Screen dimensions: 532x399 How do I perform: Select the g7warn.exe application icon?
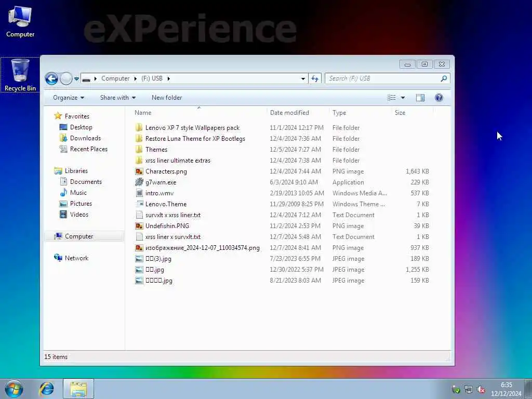[139, 182]
